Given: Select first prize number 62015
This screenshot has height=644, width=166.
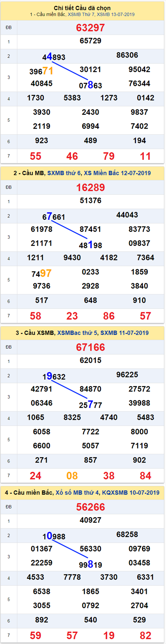Looking at the screenshot, I should (91, 360).
